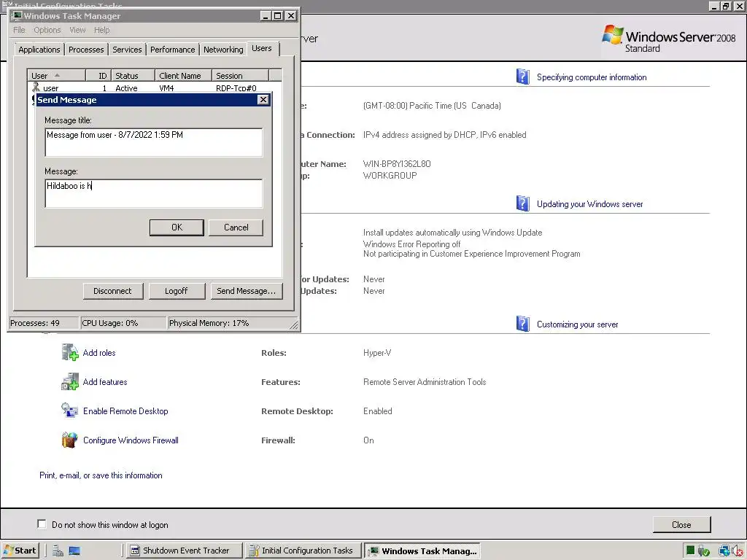Sort by the Status column header

pos(133,75)
